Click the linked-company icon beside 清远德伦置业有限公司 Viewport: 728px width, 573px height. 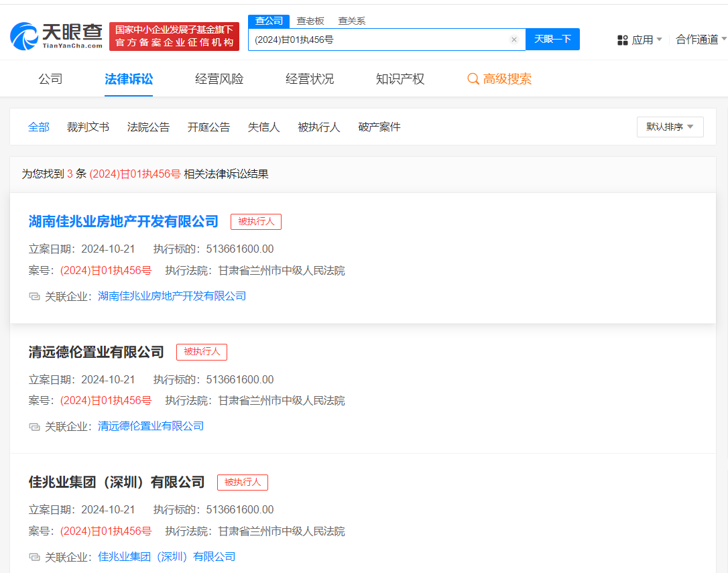pos(35,426)
